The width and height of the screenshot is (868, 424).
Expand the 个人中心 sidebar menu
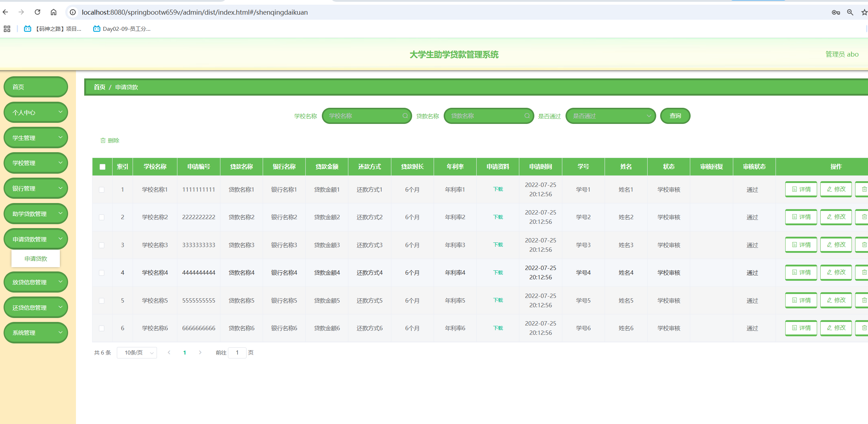tap(36, 112)
